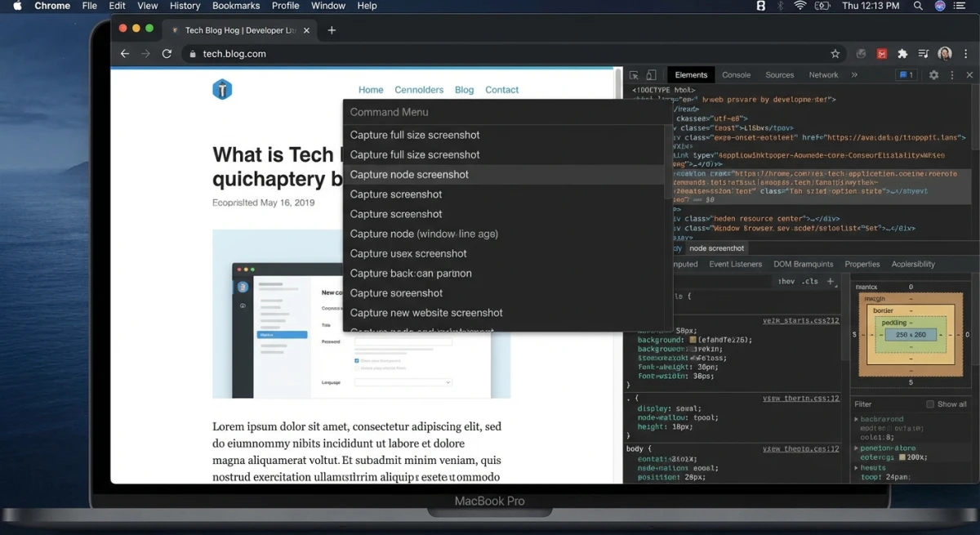Screen dimensions: 980x535
Task: Click the DevTools issues badge
Action: (906, 75)
